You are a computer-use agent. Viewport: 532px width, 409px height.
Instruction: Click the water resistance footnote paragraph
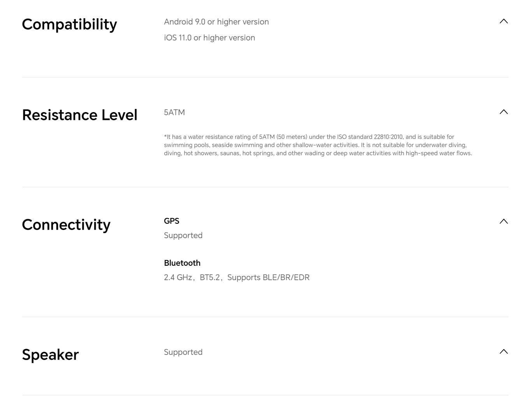318,145
